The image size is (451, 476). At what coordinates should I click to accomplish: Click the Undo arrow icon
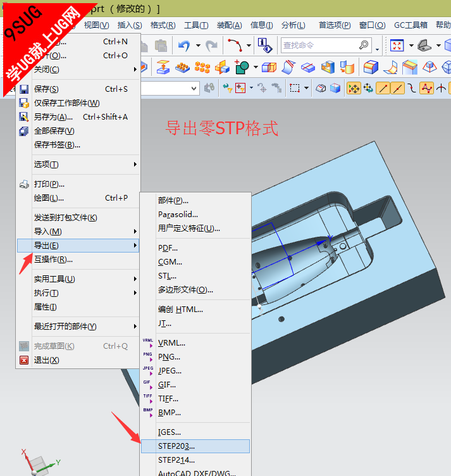[184, 46]
